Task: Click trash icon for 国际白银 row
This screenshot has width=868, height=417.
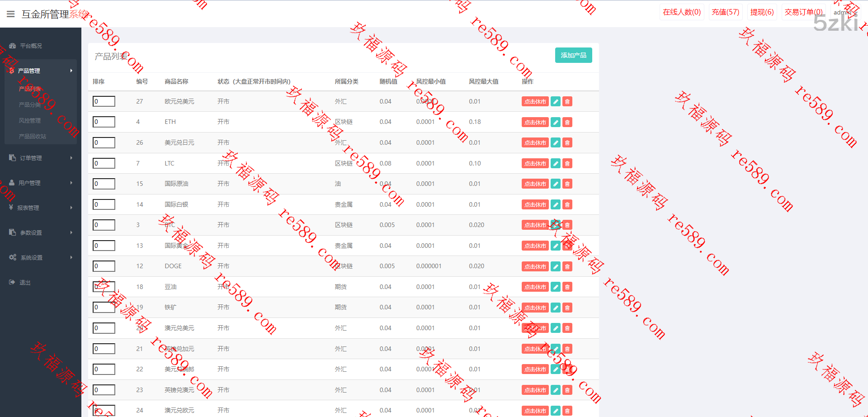Action: coord(567,204)
